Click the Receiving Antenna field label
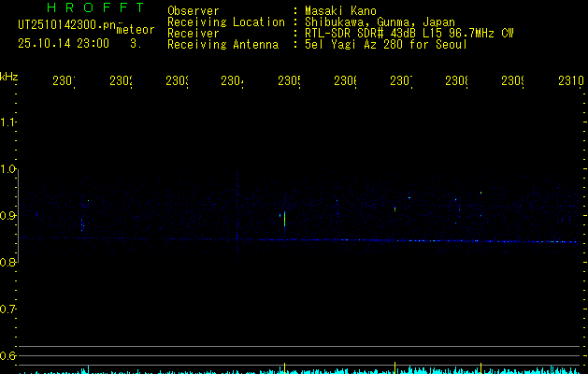This screenshot has width=588, height=374. (x=222, y=44)
